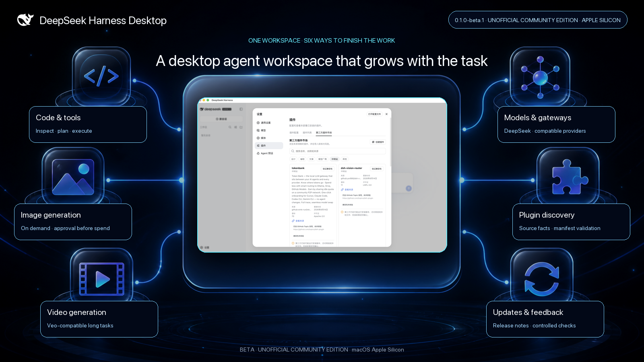This screenshot has height=362, width=644.
Task: Click the warning icon on dsh-vision-router card
Action: click(342, 212)
